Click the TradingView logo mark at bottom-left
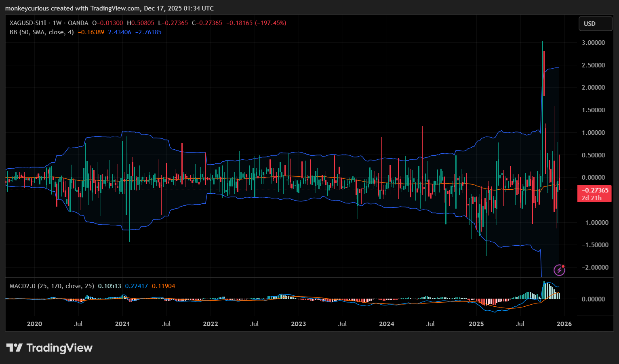Screen dimensions: 619x364 click(x=14, y=348)
